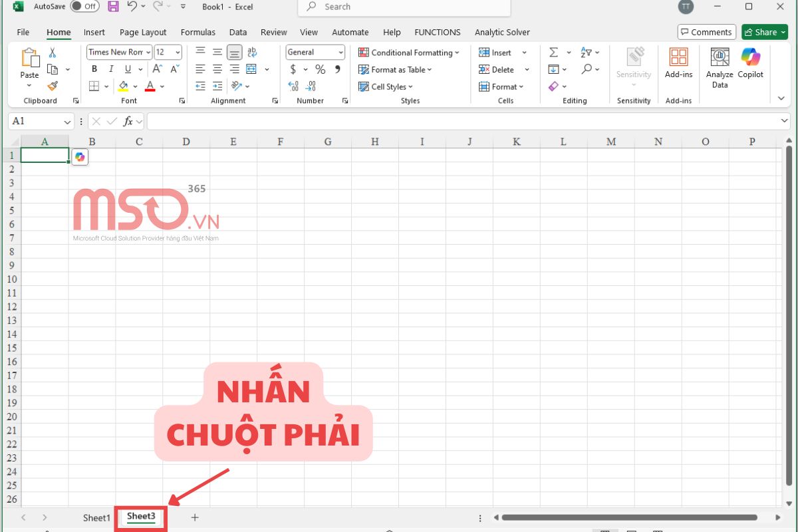Screen dimensions: 798x532
Task: Switch to the Insert tab
Action: pyautogui.click(x=94, y=32)
